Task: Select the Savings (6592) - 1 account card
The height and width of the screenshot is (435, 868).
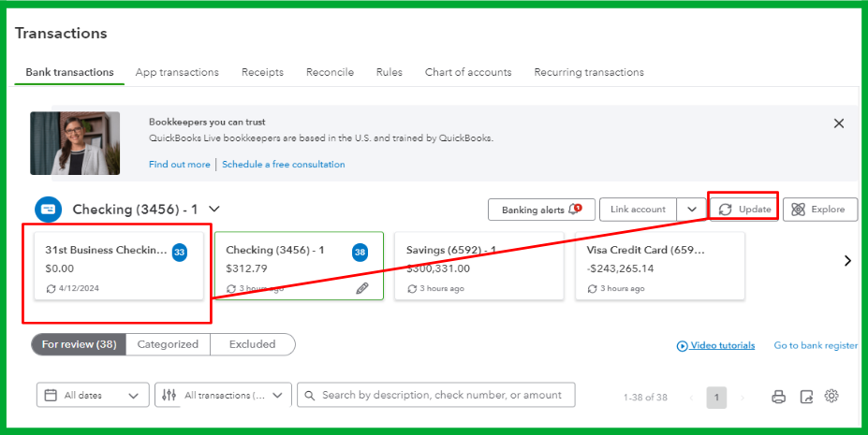Action: pos(478,267)
